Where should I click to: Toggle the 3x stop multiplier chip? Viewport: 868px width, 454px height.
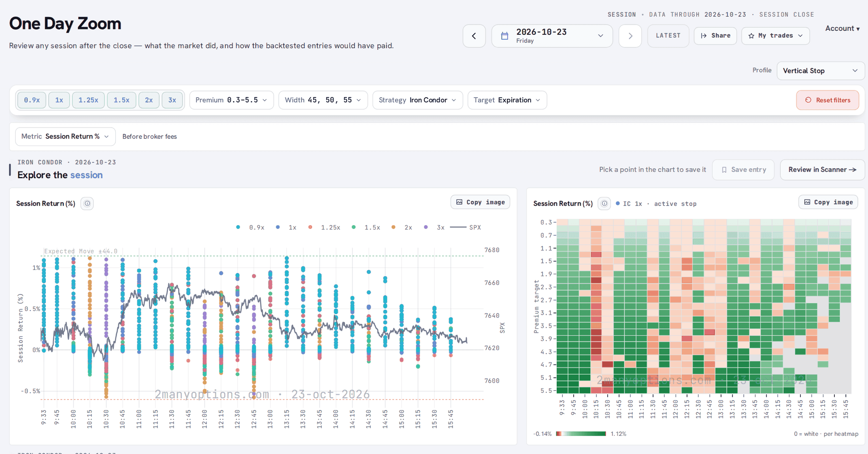coord(172,100)
